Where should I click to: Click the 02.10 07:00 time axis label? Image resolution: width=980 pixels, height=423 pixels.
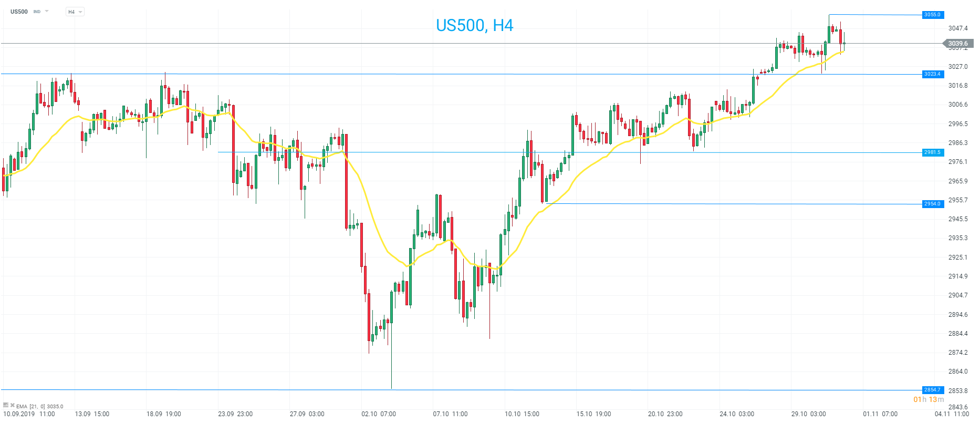[379, 414]
